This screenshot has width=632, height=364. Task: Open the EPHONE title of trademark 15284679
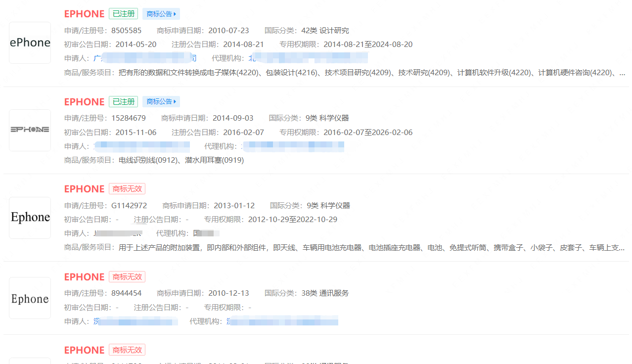(x=85, y=102)
